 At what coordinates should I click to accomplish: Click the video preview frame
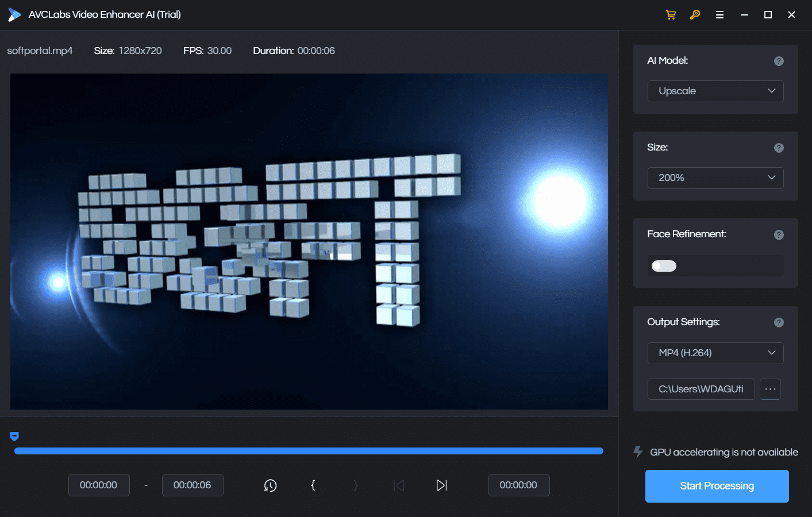tap(309, 241)
